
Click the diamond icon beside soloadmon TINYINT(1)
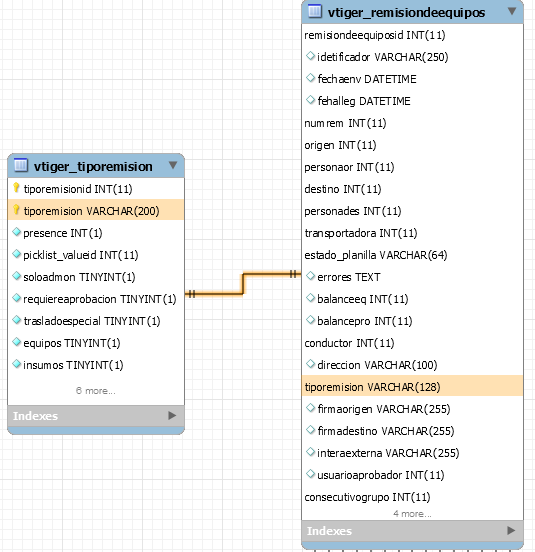click(x=17, y=276)
